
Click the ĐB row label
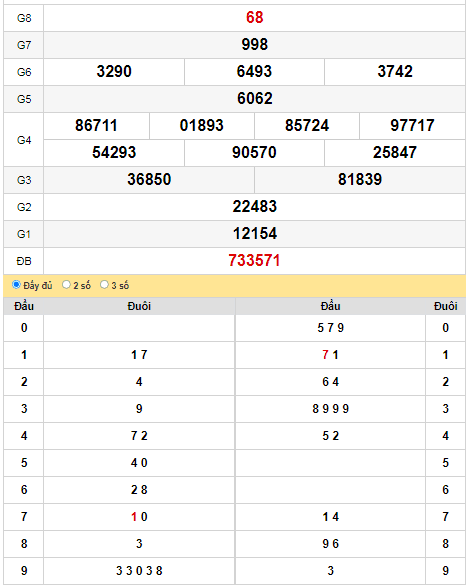pos(24,261)
